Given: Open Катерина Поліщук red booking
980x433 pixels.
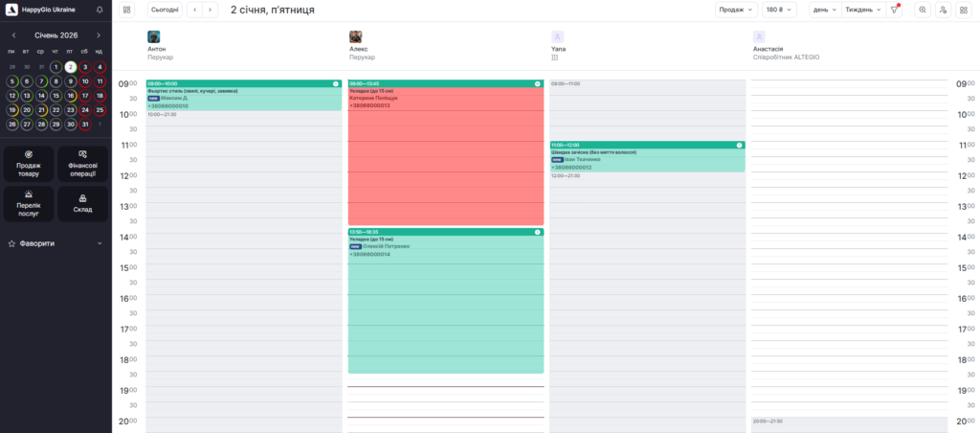Looking at the screenshot, I should pyautogui.click(x=446, y=152).
